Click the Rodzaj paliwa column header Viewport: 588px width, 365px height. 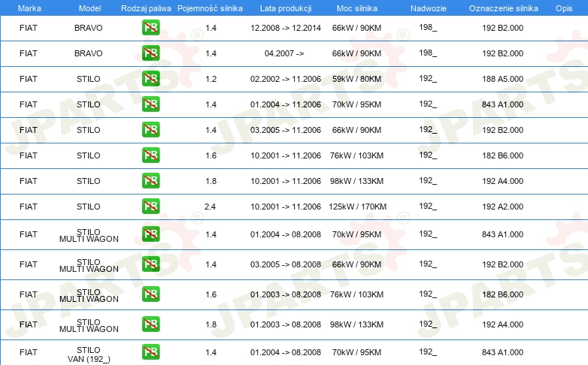point(146,8)
